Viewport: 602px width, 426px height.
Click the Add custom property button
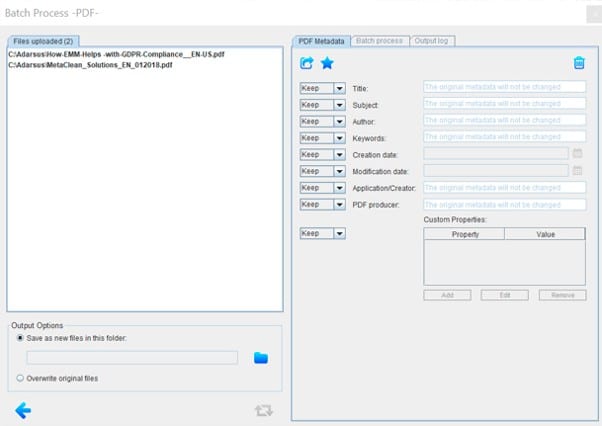[448, 296]
